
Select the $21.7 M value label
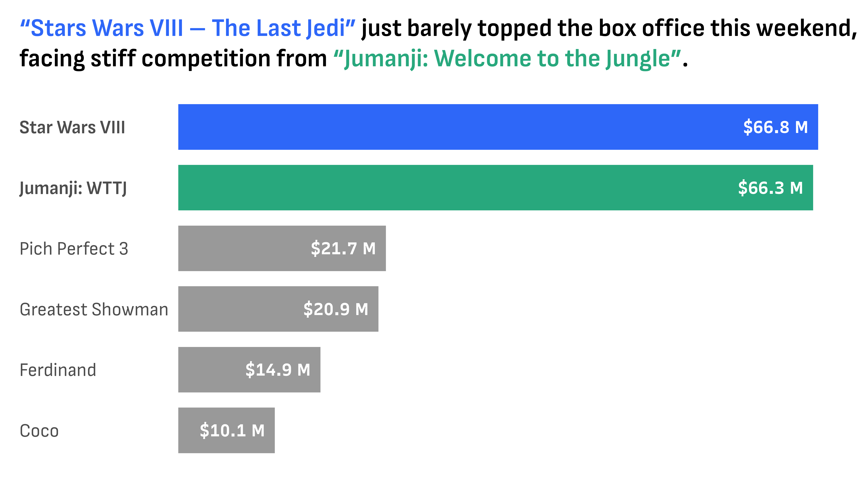(x=343, y=248)
